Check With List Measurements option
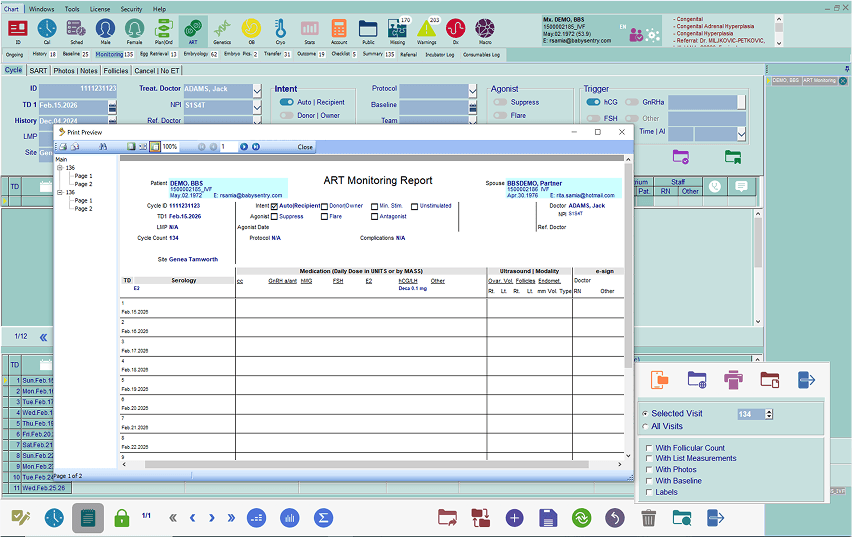 649,458
